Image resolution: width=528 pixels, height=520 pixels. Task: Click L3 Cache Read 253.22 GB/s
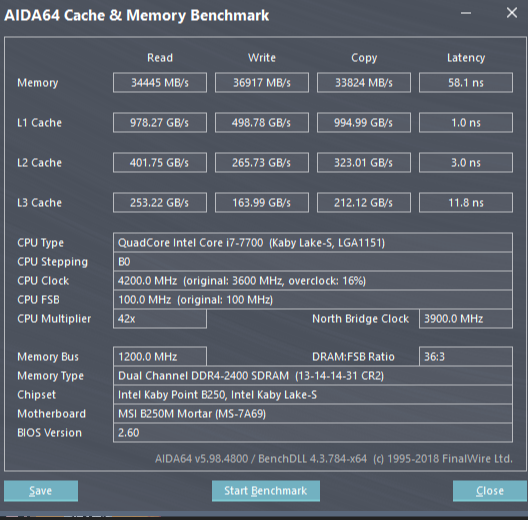coord(160,203)
